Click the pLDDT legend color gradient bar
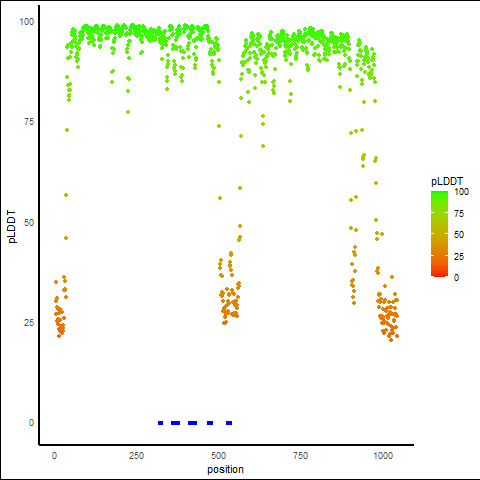 tap(439, 234)
